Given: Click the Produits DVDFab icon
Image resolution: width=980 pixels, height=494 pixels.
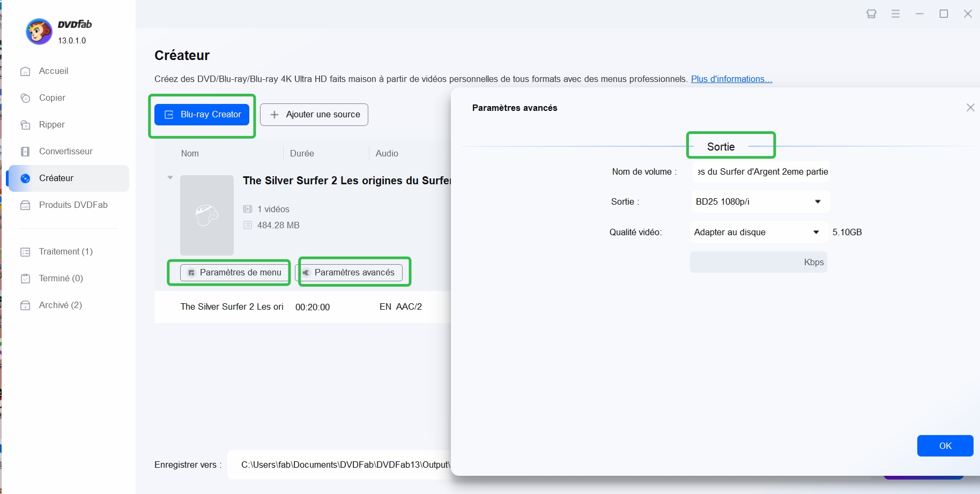Looking at the screenshot, I should coord(25,205).
